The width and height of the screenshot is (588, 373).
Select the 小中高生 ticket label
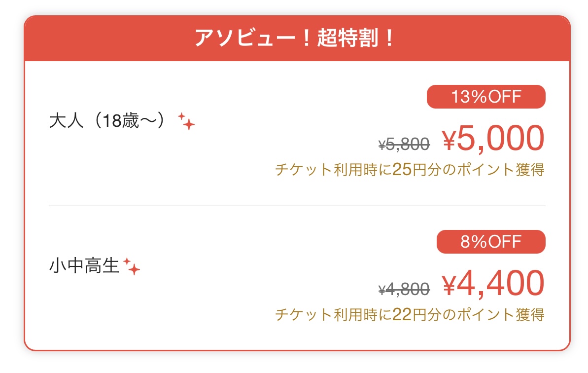(x=84, y=266)
